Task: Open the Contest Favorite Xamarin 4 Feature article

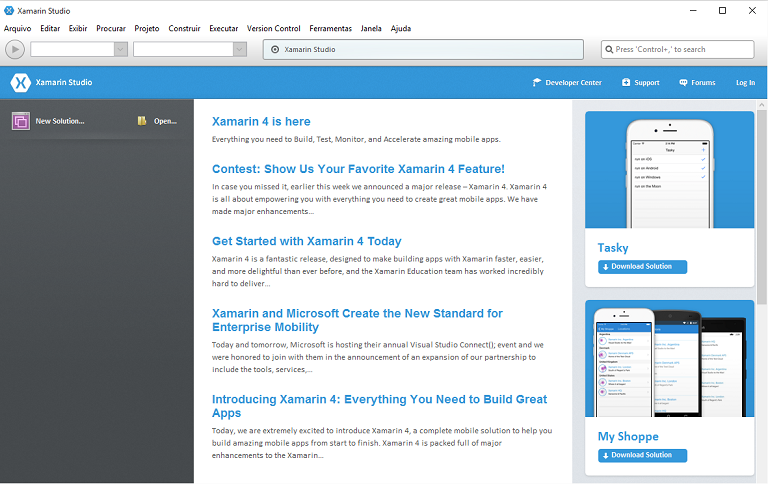Action: tap(358, 169)
